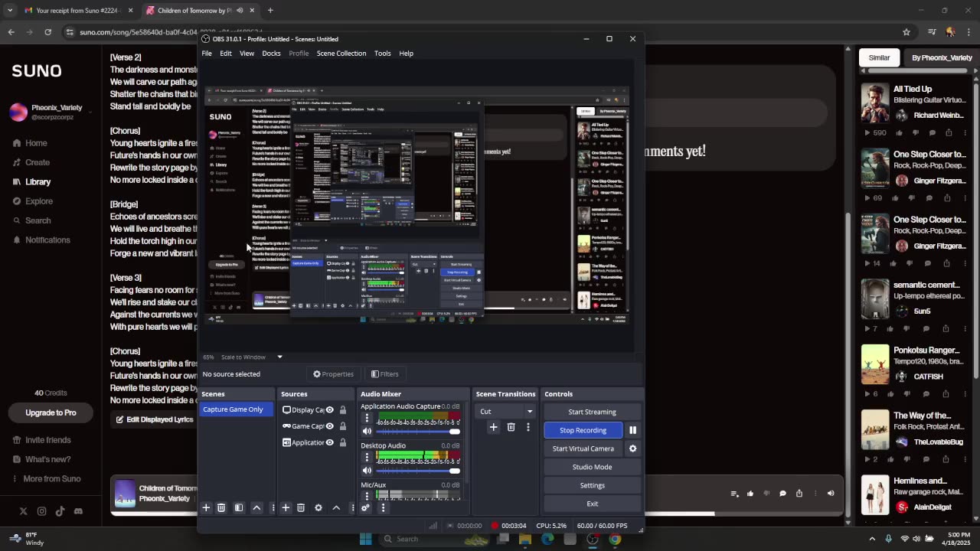Open source Filters button

(x=385, y=374)
